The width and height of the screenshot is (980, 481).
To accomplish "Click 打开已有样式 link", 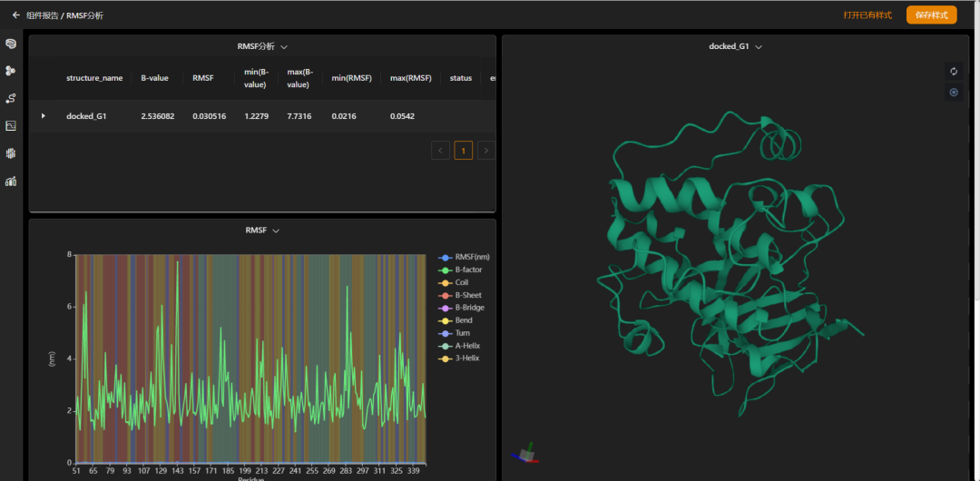I will point(867,15).
